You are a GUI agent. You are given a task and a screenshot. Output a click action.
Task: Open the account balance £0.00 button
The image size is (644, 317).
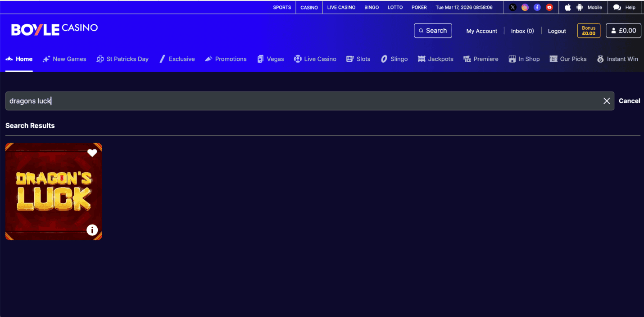point(623,31)
